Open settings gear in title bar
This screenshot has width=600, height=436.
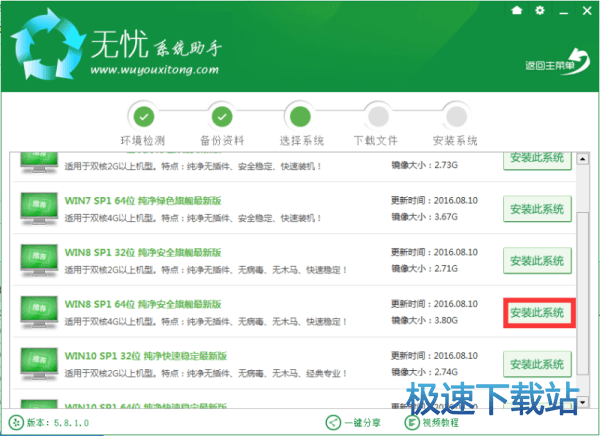point(540,10)
